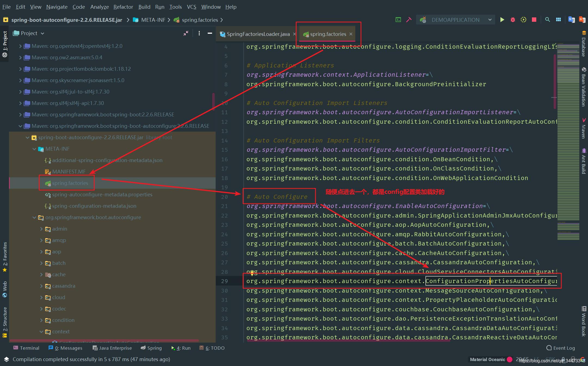Image resolution: width=588 pixels, height=366 pixels.
Task: Toggle the Web side tab
Action: pyautogui.click(x=5, y=289)
